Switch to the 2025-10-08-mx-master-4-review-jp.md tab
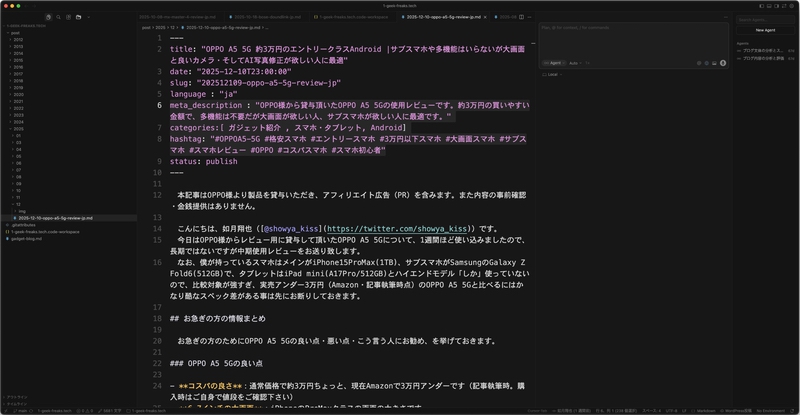Screen dimensions: 800x415 [179, 17]
